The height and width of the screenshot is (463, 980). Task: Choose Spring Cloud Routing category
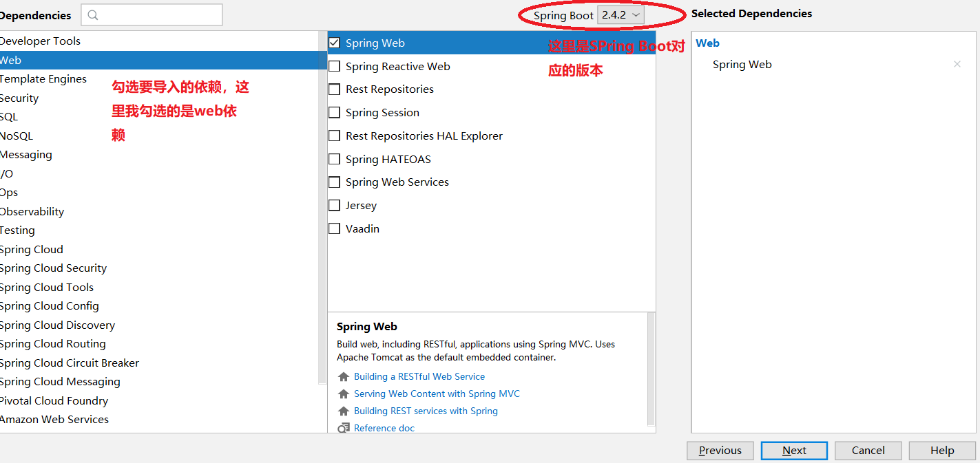(x=159, y=344)
